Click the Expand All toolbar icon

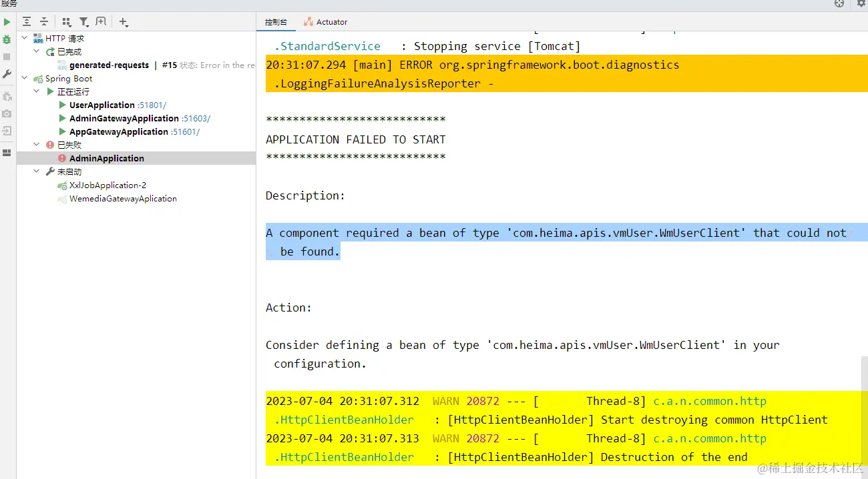click(x=27, y=22)
